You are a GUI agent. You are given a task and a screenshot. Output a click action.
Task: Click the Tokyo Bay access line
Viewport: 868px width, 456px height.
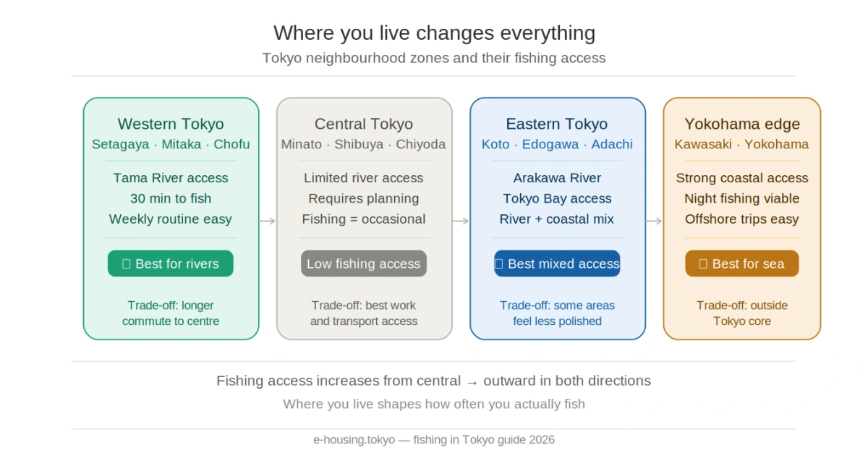pyautogui.click(x=557, y=198)
